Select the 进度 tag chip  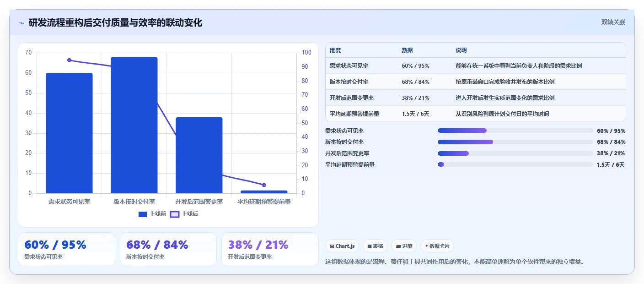click(x=404, y=246)
